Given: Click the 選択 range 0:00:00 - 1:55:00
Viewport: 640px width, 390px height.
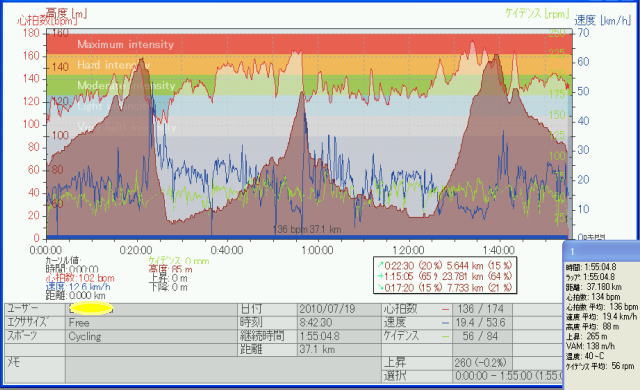Looking at the screenshot, I should click(x=509, y=376).
